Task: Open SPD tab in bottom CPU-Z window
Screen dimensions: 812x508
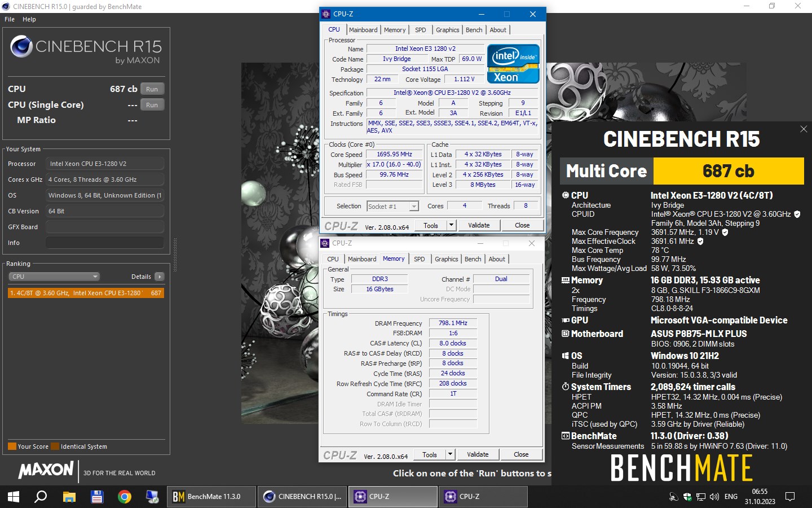Action: click(420, 259)
